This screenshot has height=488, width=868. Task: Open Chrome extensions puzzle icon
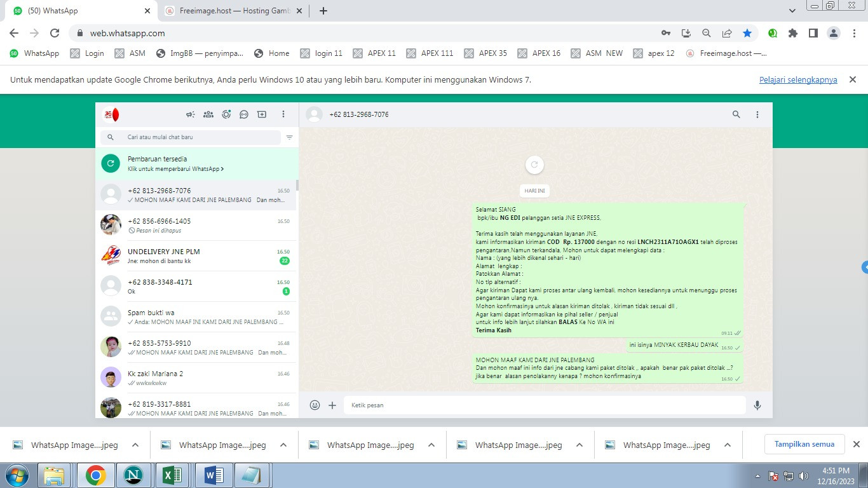(793, 33)
